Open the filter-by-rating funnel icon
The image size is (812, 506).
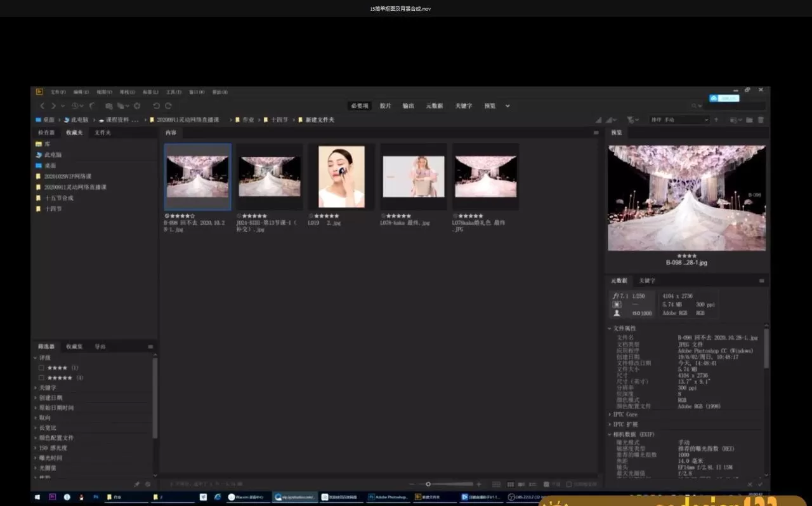pyautogui.click(x=631, y=120)
